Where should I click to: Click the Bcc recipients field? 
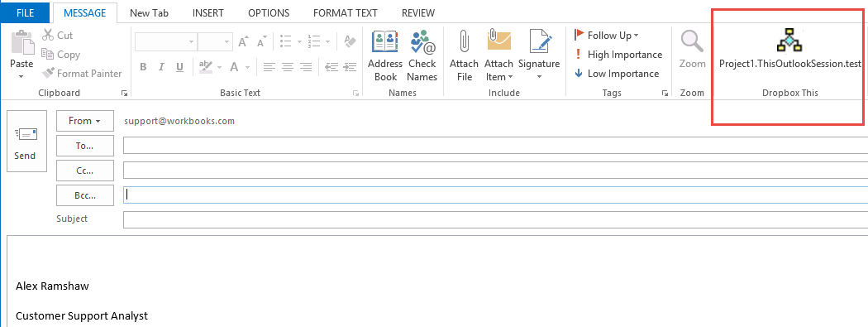tap(495, 195)
